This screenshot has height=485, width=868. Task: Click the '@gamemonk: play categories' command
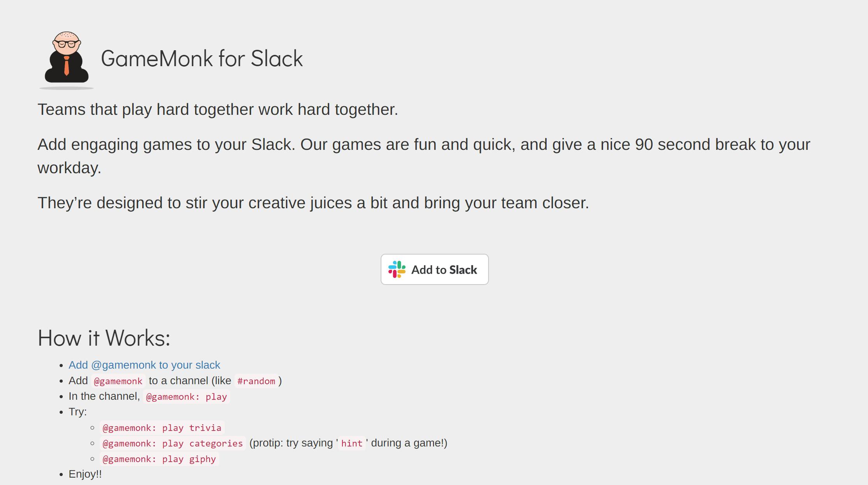point(172,443)
